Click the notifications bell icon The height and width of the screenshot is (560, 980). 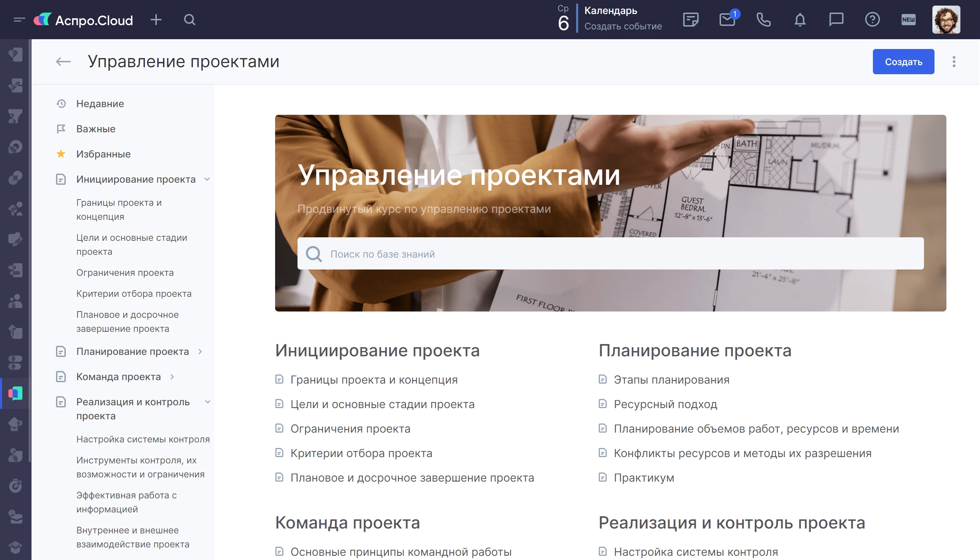(x=800, y=20)
